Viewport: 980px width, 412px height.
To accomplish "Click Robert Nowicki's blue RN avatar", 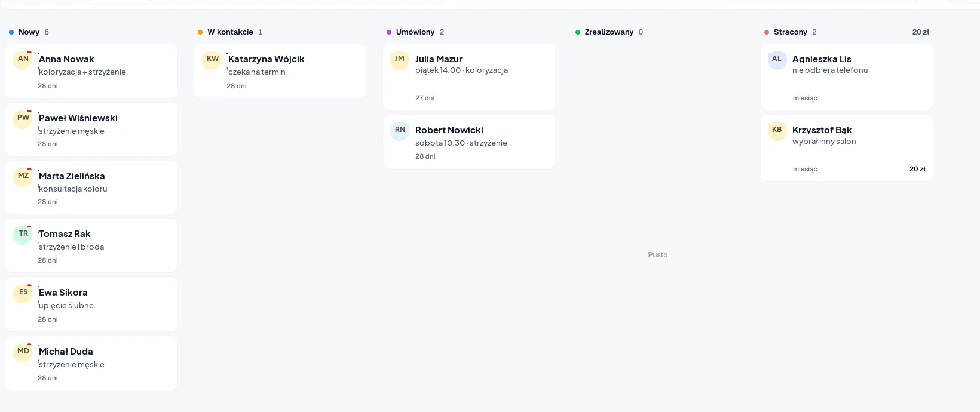I will click(x=400, y=131).
